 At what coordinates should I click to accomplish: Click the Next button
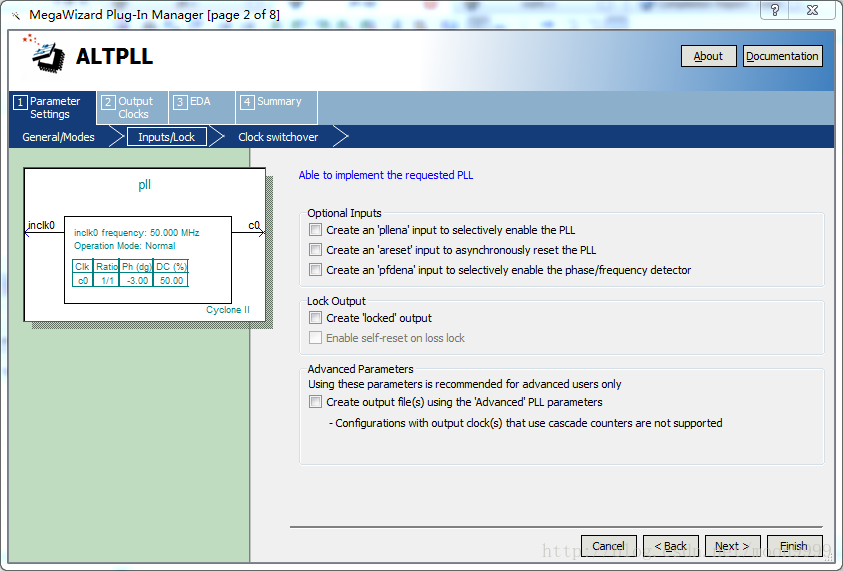tap(732, 546)
